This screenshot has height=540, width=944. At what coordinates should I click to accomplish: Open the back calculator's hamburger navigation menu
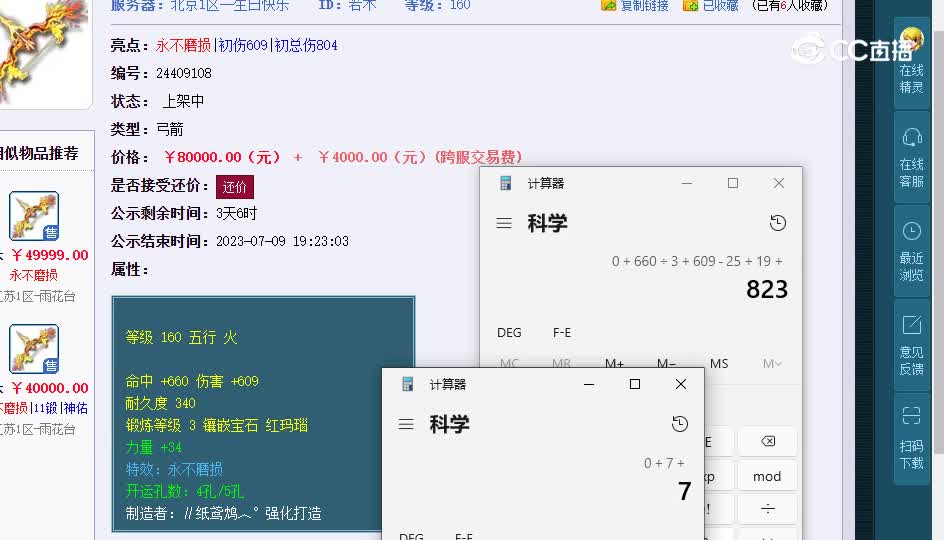pos(504,223)
